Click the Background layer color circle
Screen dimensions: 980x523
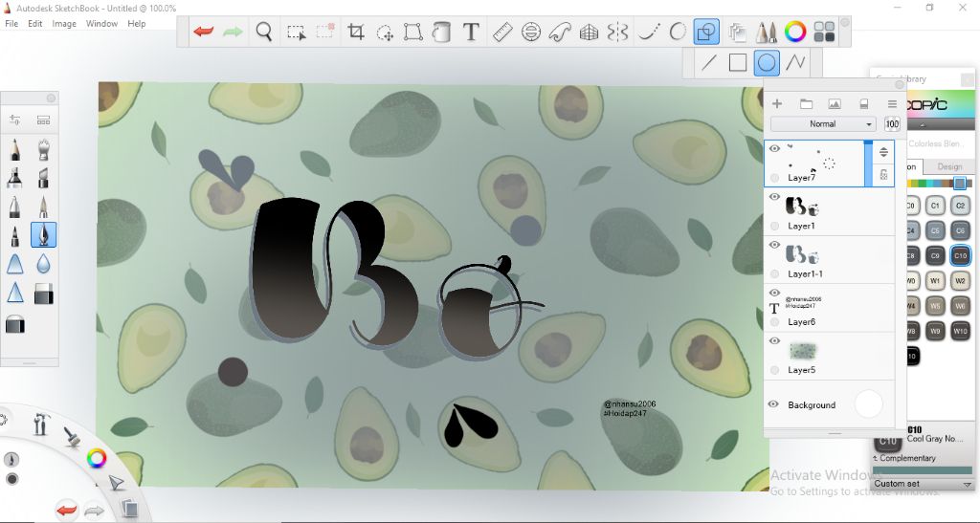click(868, 404)
